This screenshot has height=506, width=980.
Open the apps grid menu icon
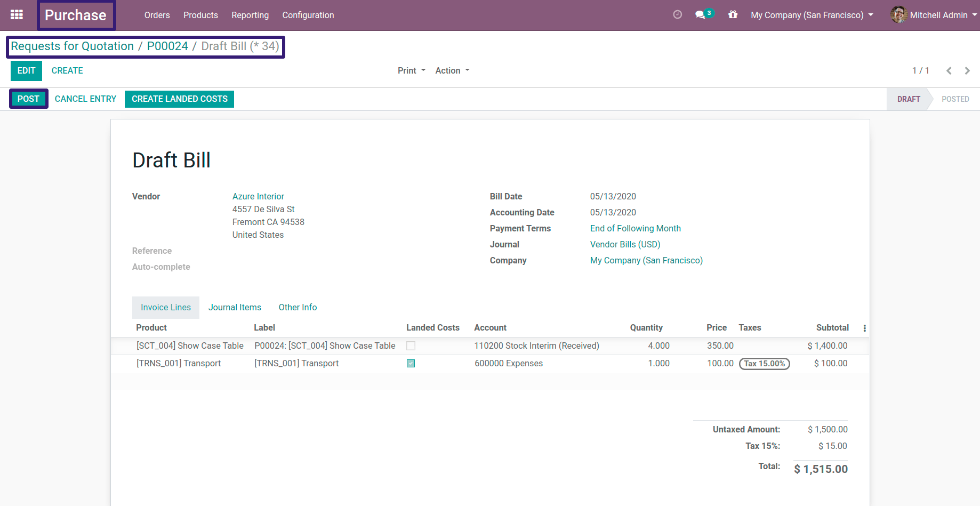tap(17, 15)
